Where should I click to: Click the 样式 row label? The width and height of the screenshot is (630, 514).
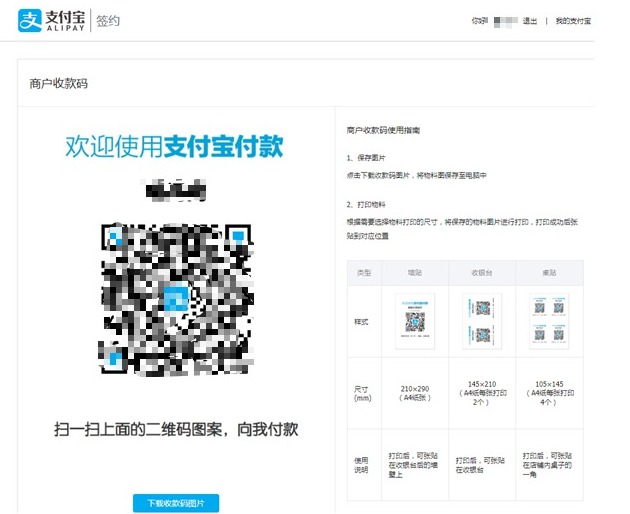pos(361,322)
